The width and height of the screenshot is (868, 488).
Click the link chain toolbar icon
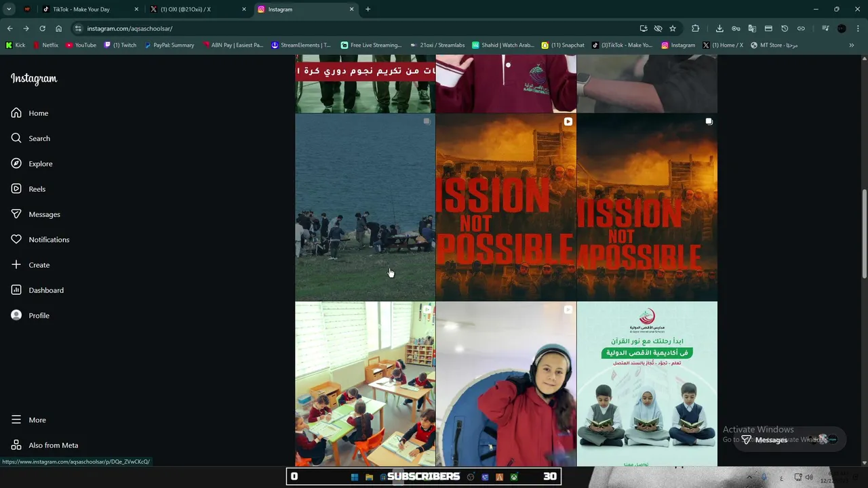coord(801,28)
